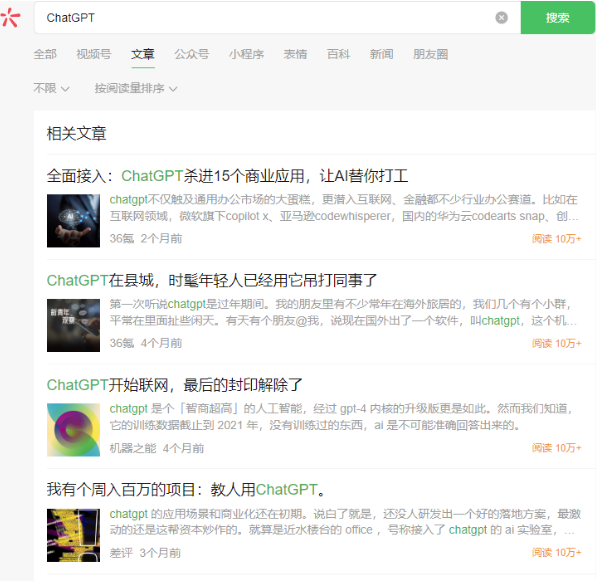
Task: Open article 我有个周入百万的项目：教人用ChatGPT
Action: coord(186,489)
